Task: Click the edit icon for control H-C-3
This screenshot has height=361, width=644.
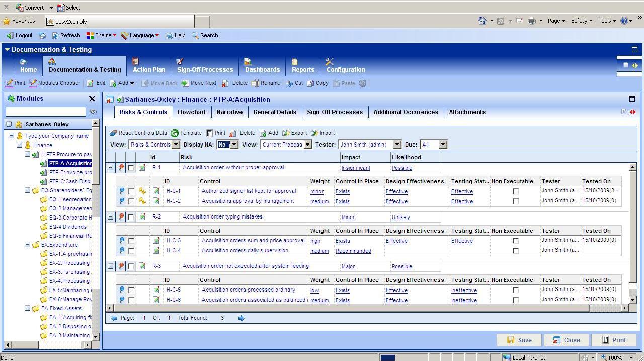Action: (x=156, y=241)
